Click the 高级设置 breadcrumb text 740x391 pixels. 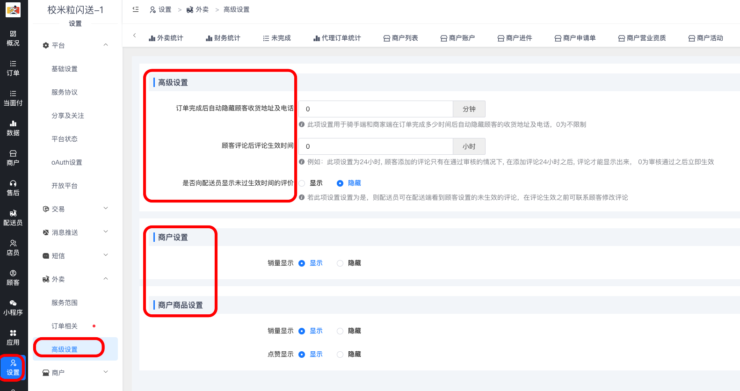point(236,9)
